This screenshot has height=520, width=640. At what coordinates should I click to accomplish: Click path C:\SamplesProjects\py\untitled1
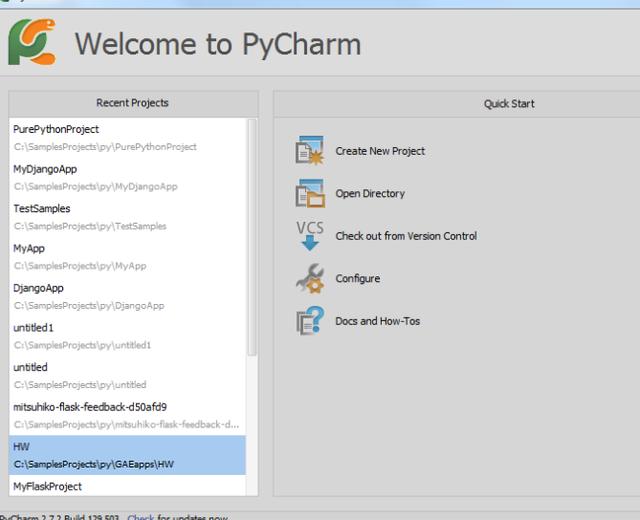coord(82,345)
